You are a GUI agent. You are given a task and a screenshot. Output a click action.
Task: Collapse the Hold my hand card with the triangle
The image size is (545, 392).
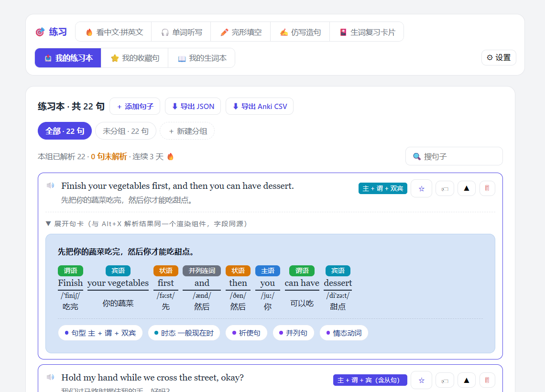click(467, 381)
